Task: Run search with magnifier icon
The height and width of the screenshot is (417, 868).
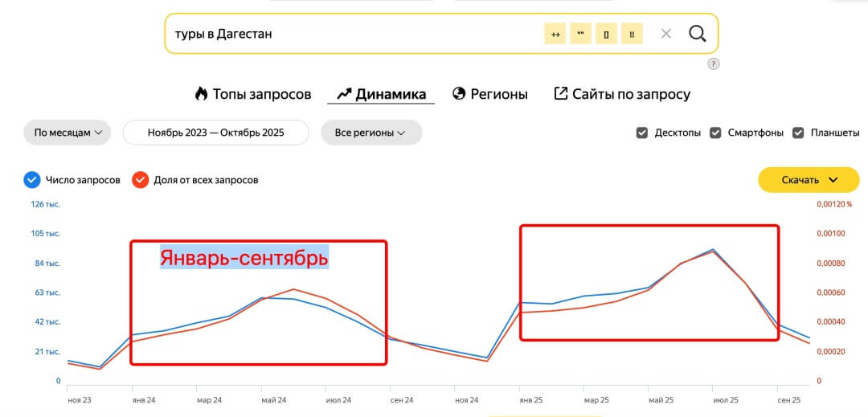Action: pos(698,34)
